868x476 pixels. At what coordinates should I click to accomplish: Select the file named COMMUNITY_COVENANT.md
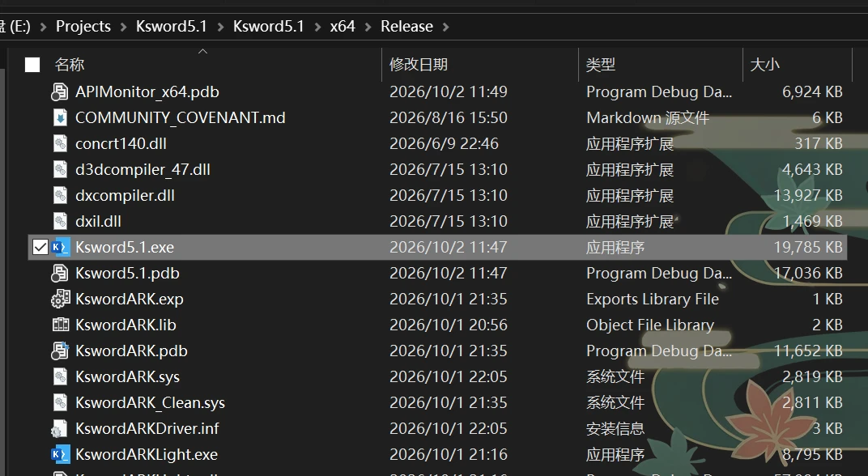(x=181, y=118)
